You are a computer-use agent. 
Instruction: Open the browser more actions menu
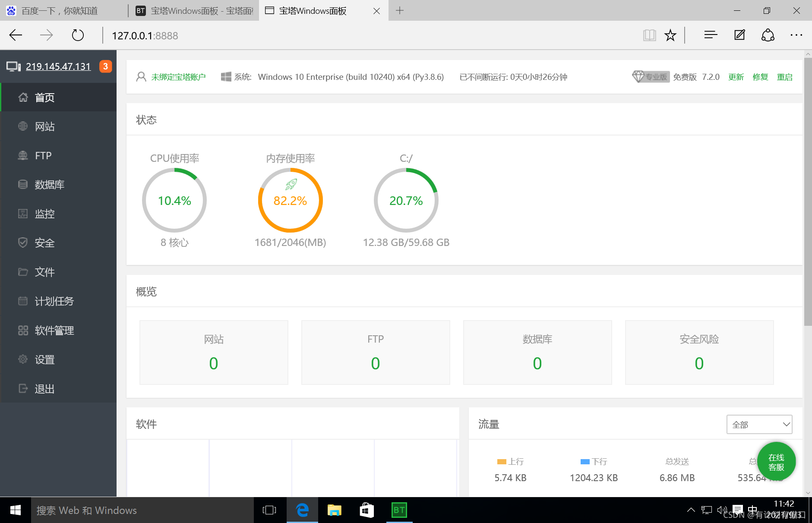click(x=796, y=35)
